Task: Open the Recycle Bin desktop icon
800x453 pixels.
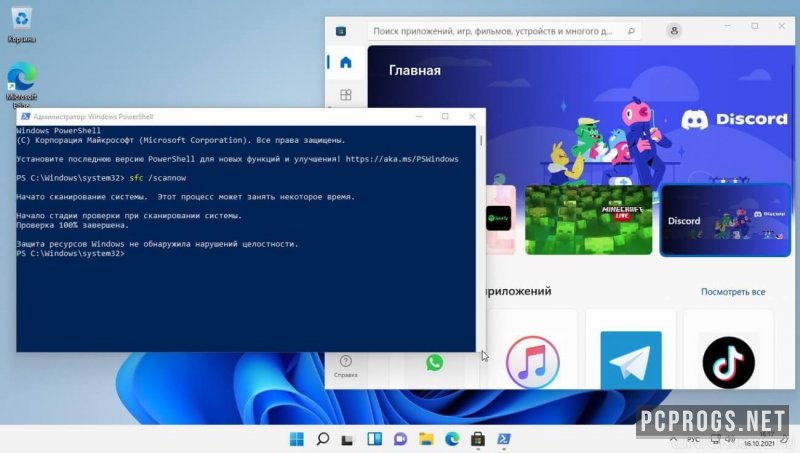Action: [x=21, y=24]
